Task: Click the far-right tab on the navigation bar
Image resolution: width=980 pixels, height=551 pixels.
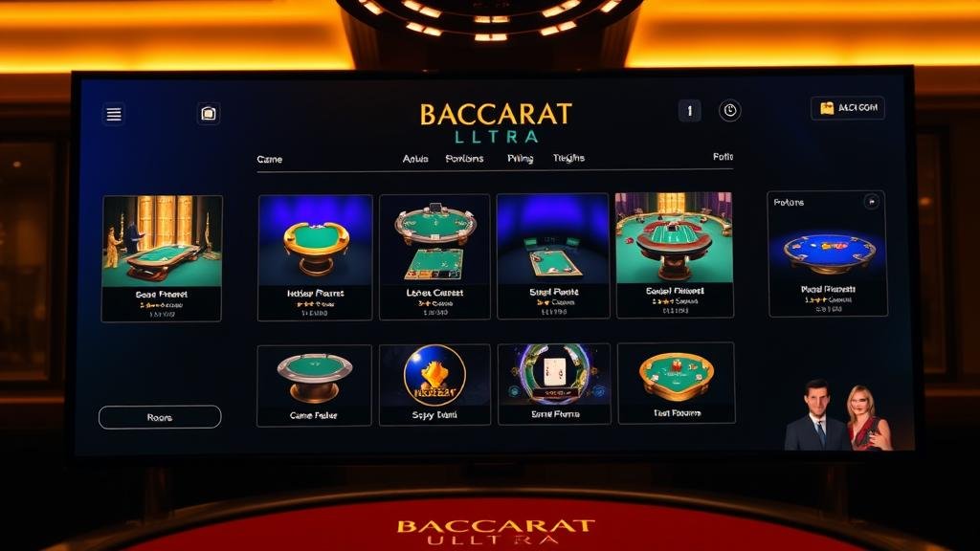Action: tap(723, 157)
